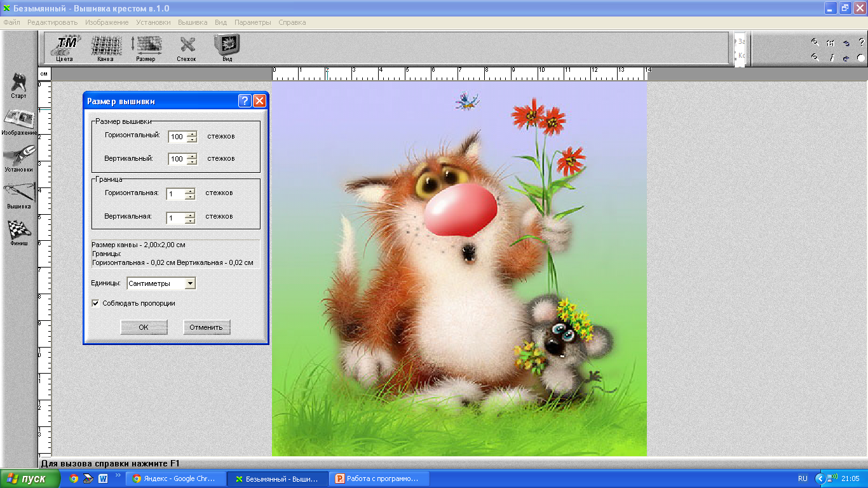Open the Цвета (colors) toolbar tool
This screenshot has width=868, height=488.
[66, 48]
